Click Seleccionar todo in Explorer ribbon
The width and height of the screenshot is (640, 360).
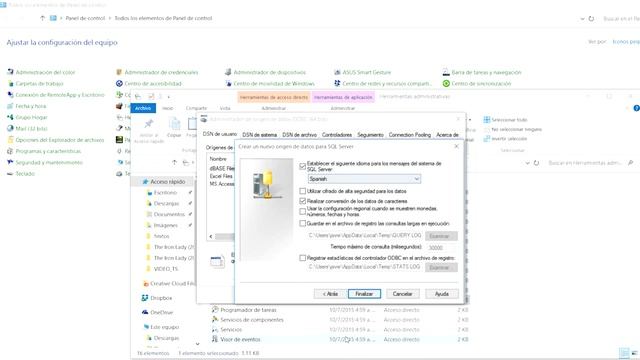(505, 120)
